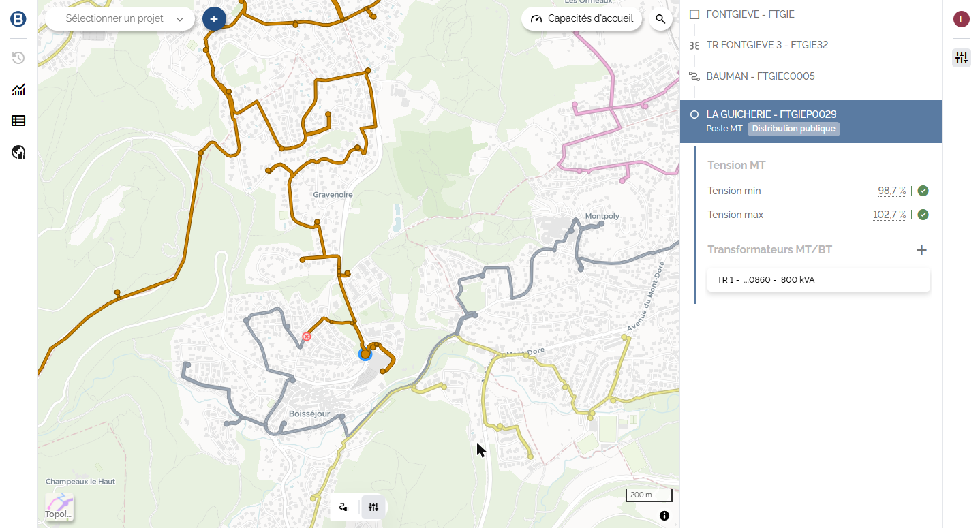Click the green check beside Tension max
Viewport: 980px width, 528px height.
pos(923,215)
